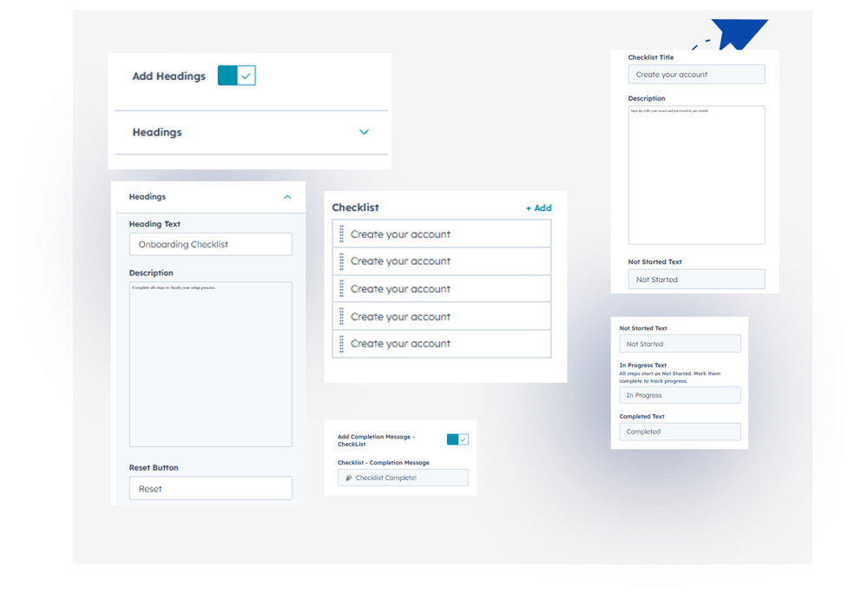Click Description textarea under Heading Text
Viewport: 868px width, 607px height.
click(x=210, y=364)
